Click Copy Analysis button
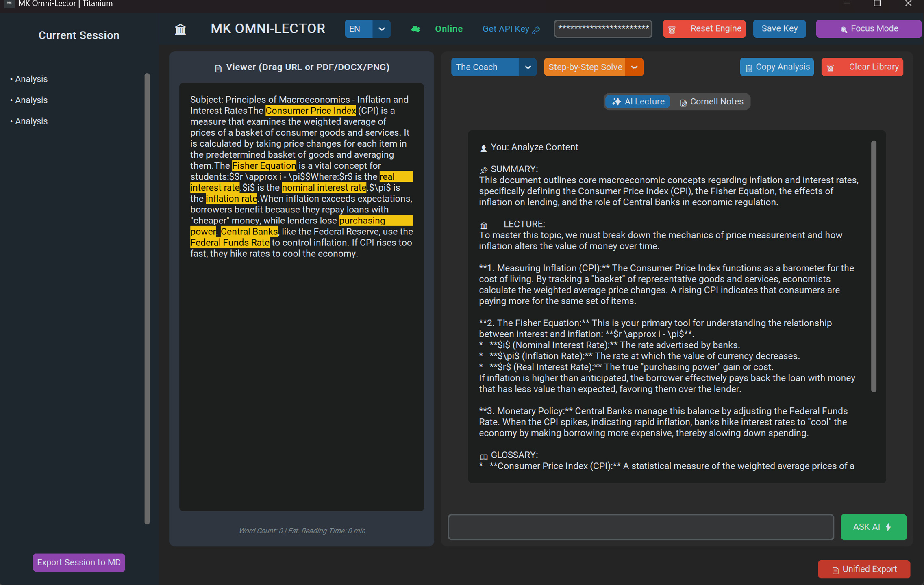Screen dimensions: 924x585 click(777, 67)
